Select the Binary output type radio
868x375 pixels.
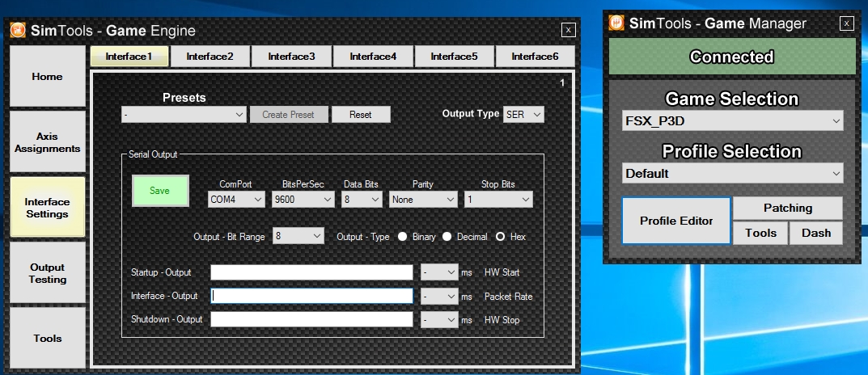(402, 237)
